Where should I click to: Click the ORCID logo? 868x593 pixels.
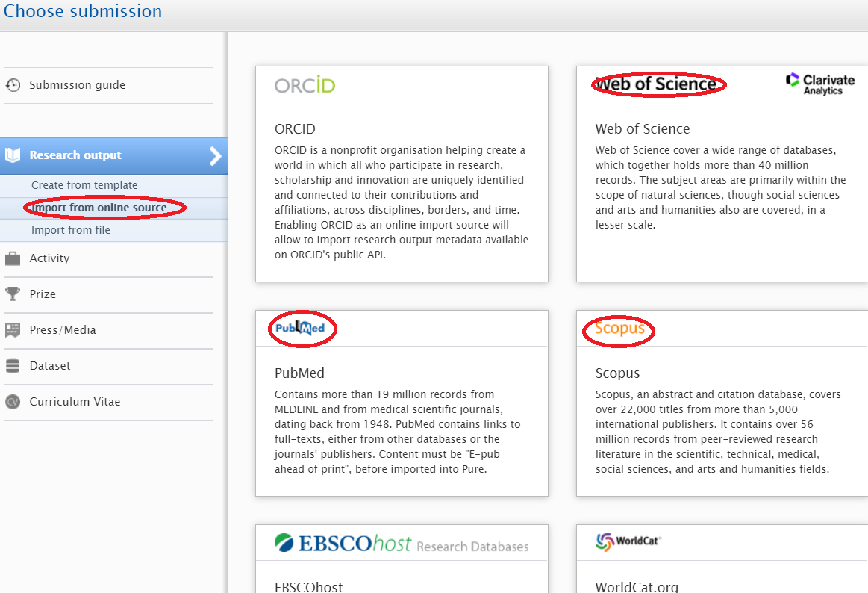(x=305, y=84)
